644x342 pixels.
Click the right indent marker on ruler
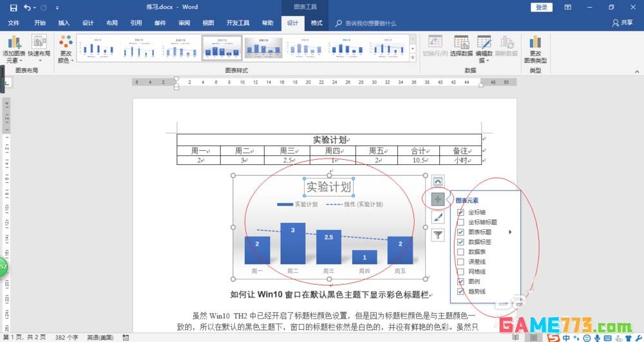click(481, 84)
